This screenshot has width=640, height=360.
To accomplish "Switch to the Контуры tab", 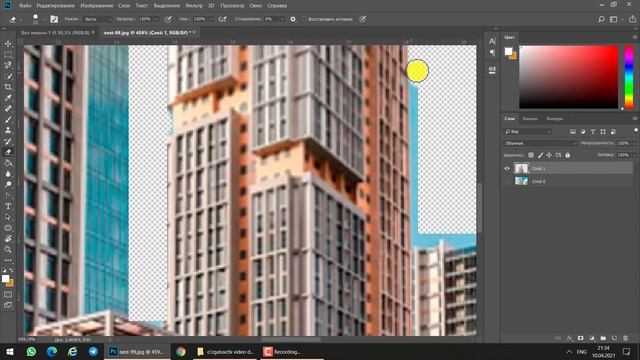I will [555, 118].
